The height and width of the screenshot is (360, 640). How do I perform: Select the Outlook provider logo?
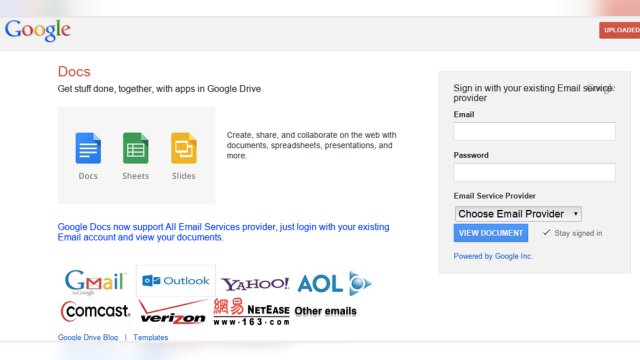pos(176,281)
